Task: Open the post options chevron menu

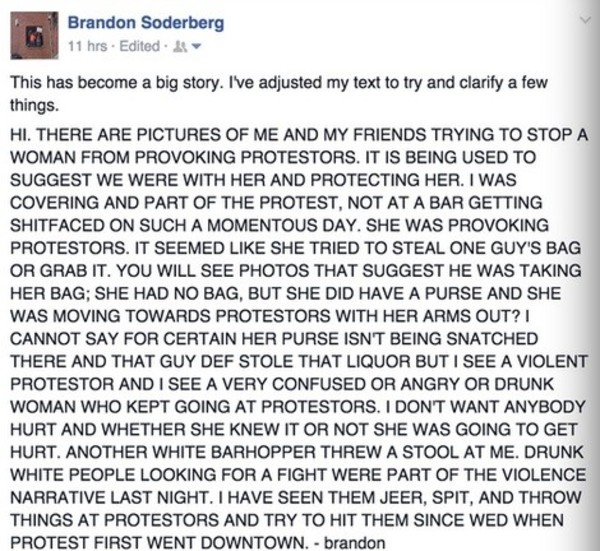Action: click(x=585, y=20)
